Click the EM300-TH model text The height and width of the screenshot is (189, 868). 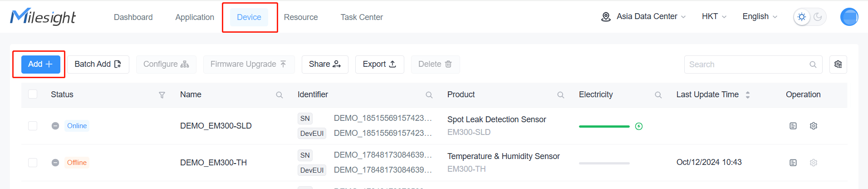click(466, 169)
